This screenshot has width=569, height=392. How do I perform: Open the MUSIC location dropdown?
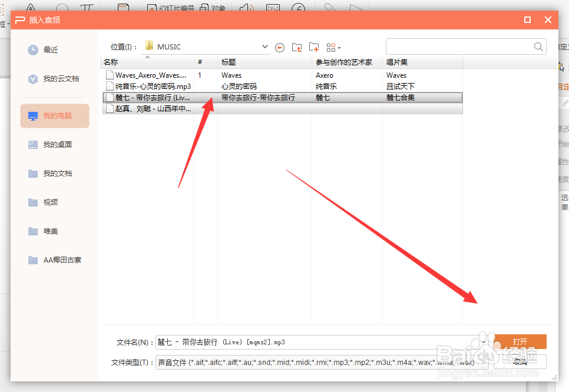[264, 46]
